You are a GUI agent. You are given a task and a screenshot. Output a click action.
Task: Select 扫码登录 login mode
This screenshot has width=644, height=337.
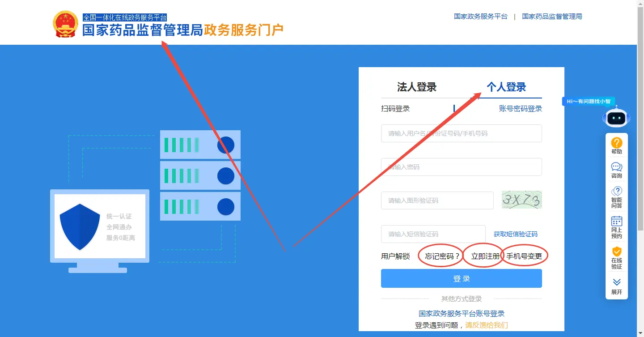pos(395,109)
